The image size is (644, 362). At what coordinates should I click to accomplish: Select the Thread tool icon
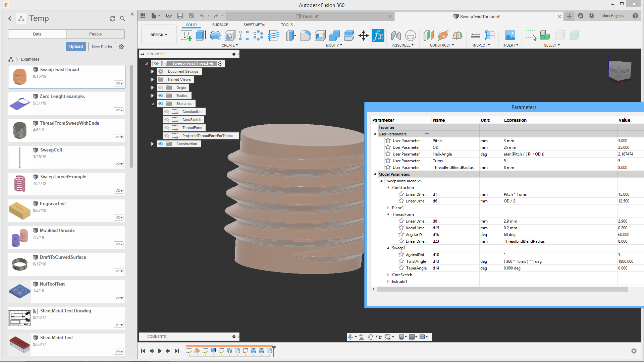point(273,35)
